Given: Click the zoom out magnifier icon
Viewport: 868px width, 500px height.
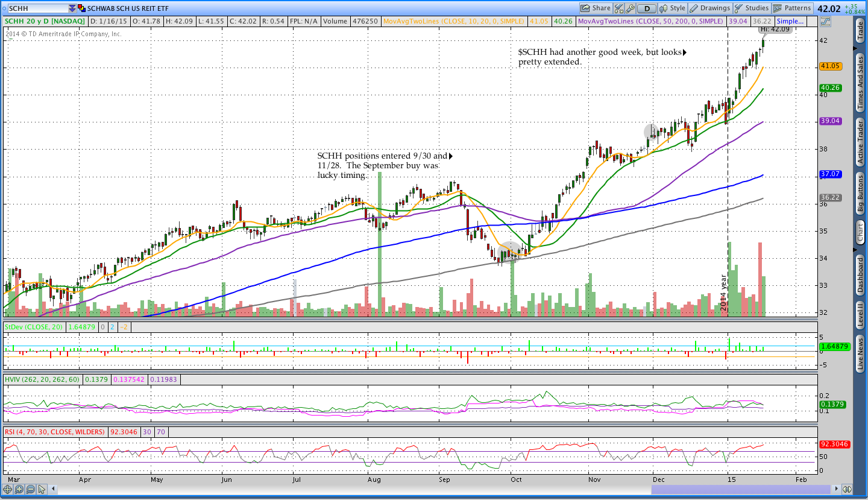Looking at the screenshot, I should tap(31, 489).
